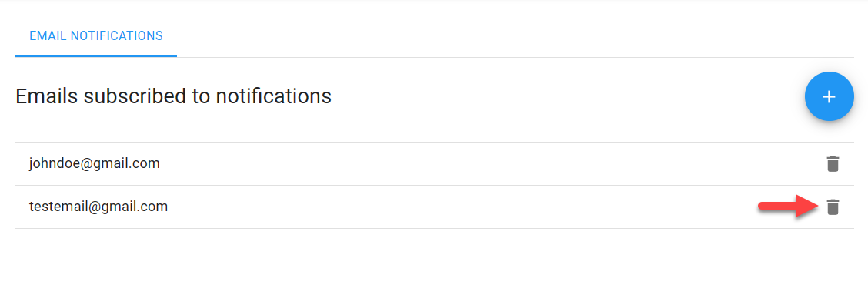Open the EMAIL NOTIFICATIONS tab
This screenshot has height=299, width=868.
click(96, 36)
